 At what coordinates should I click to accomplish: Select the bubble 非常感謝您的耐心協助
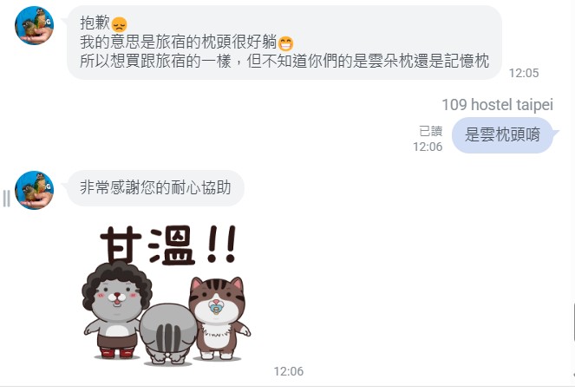[155, 188]
